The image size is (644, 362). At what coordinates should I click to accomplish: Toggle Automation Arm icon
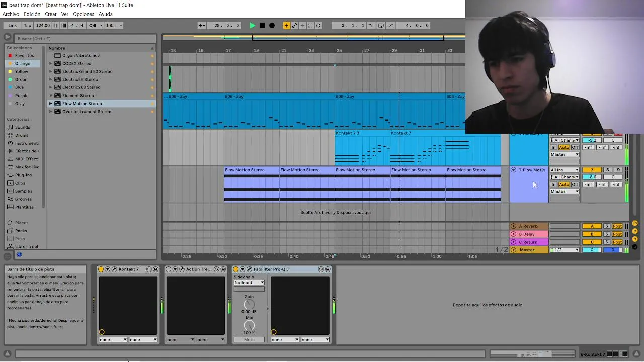[x=294, y=25]
